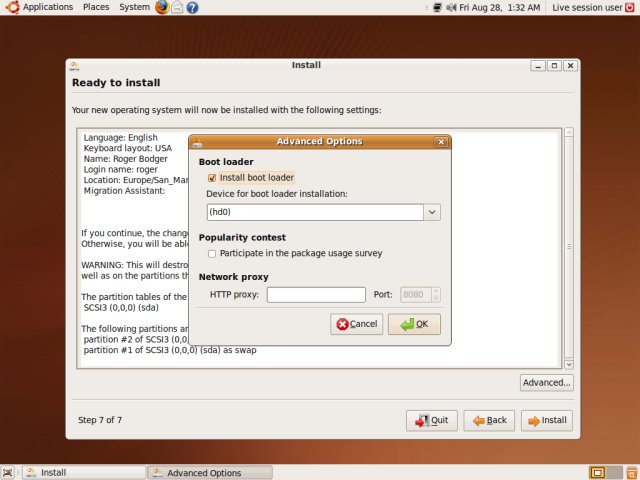Click in the HTTP proxy input field
640x480 pixels.
pos(316,295)
